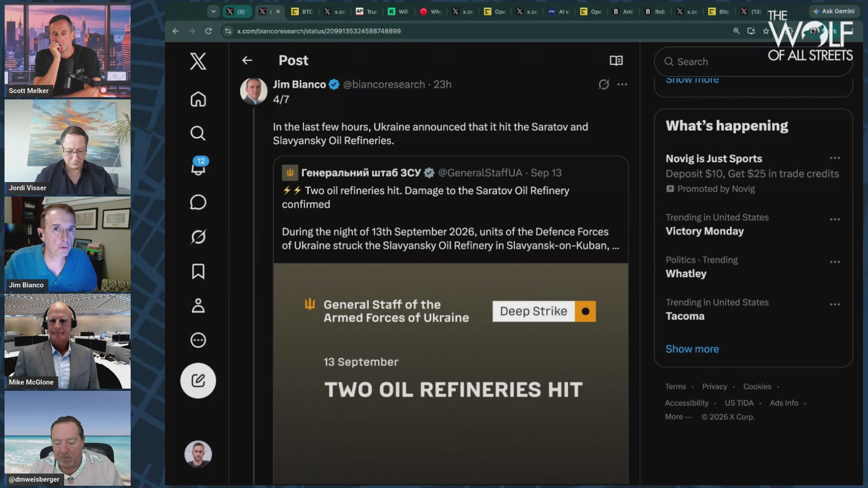Viewport: 868px width, 488px height.
Task: Open Notifications bell with 12 badge
Action: (x=198, y=167)
